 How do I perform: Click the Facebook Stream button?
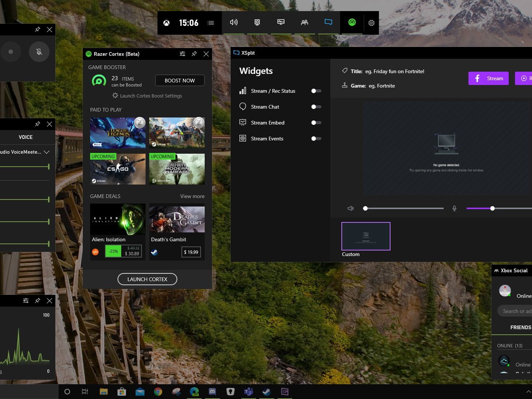[x=488, y=78]
